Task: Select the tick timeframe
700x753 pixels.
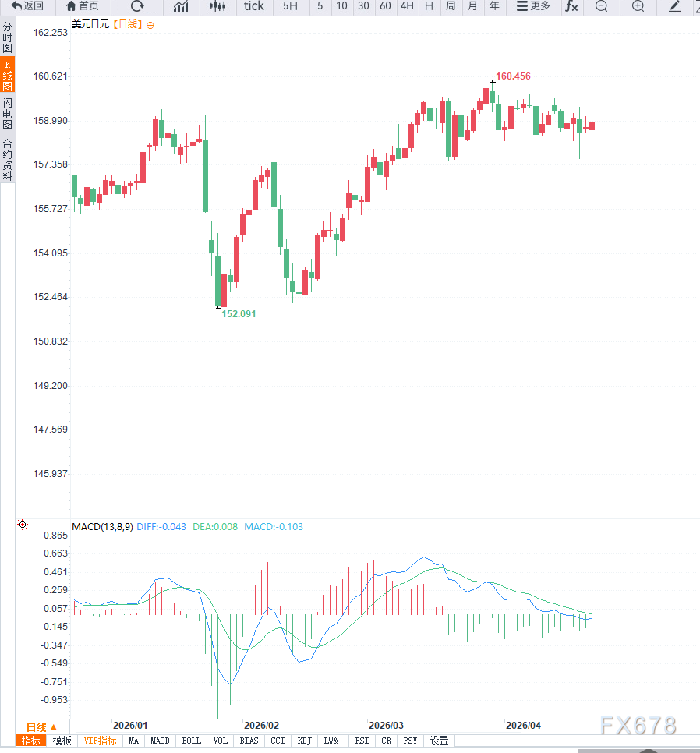Action: point(253,6)
